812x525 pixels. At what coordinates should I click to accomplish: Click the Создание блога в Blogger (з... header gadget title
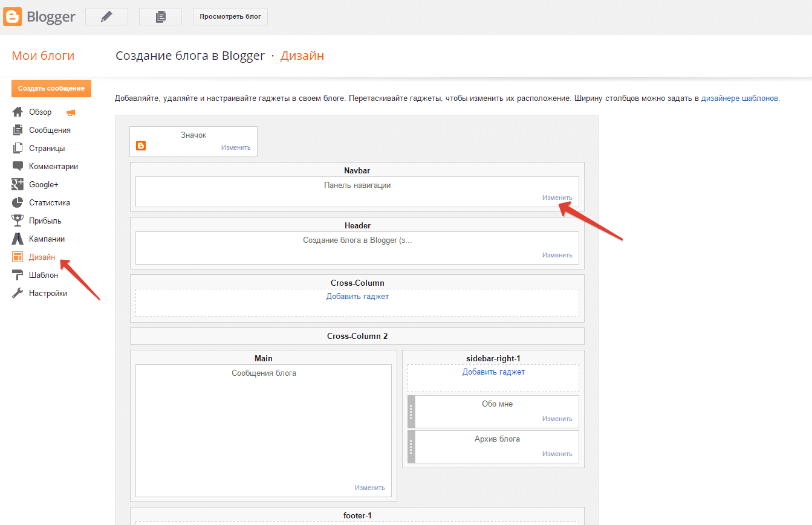(357, 240)
